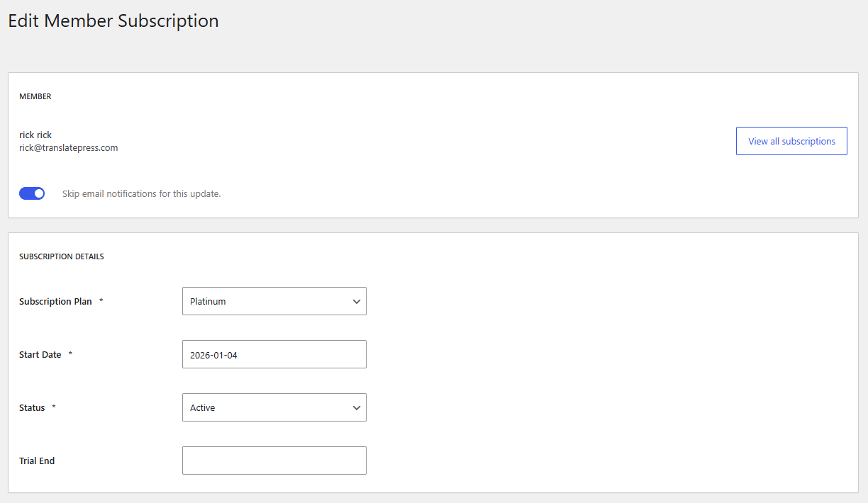Click the MEMBER section header
Image resolution: width=868 pixels, height=503 pixels.
point(35,96)
